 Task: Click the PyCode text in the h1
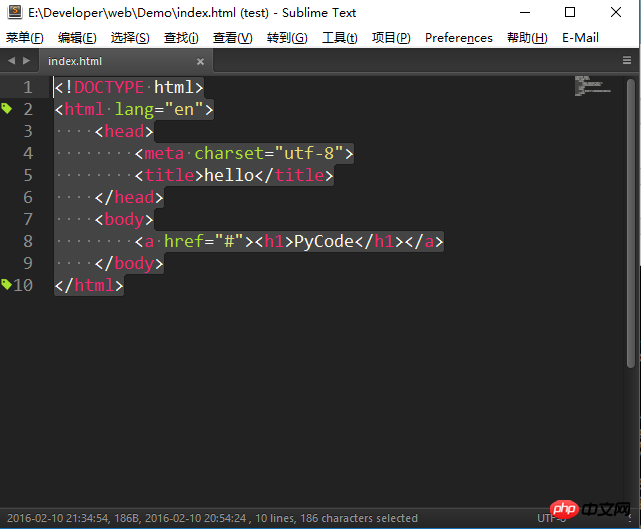point(324,242)
